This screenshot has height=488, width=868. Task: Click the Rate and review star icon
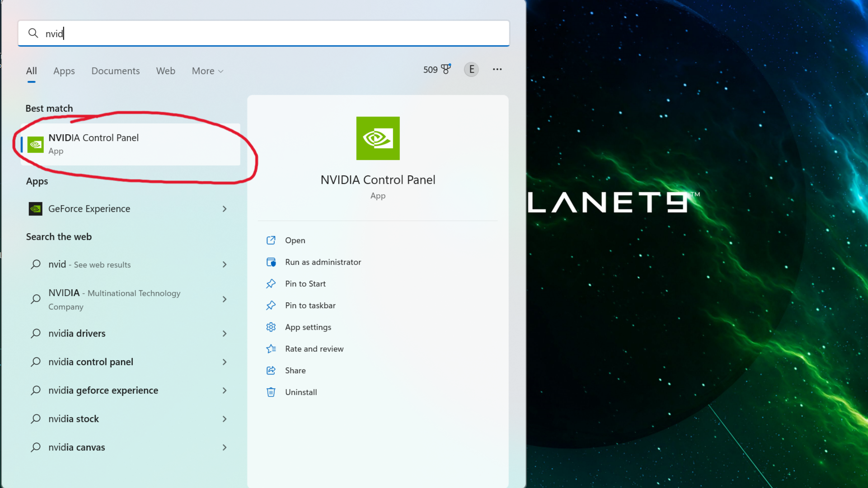coord(271,349)
